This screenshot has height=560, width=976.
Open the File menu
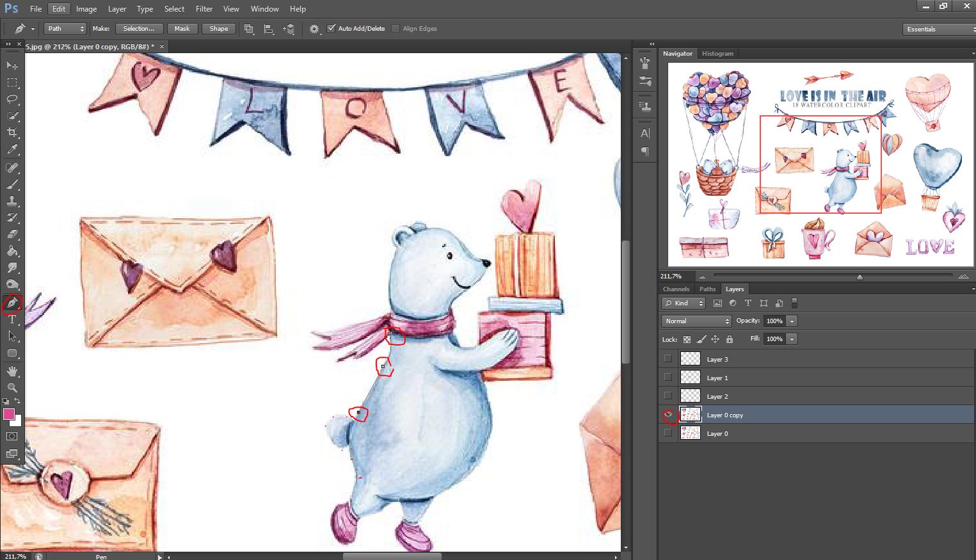(x=36, y=9)
